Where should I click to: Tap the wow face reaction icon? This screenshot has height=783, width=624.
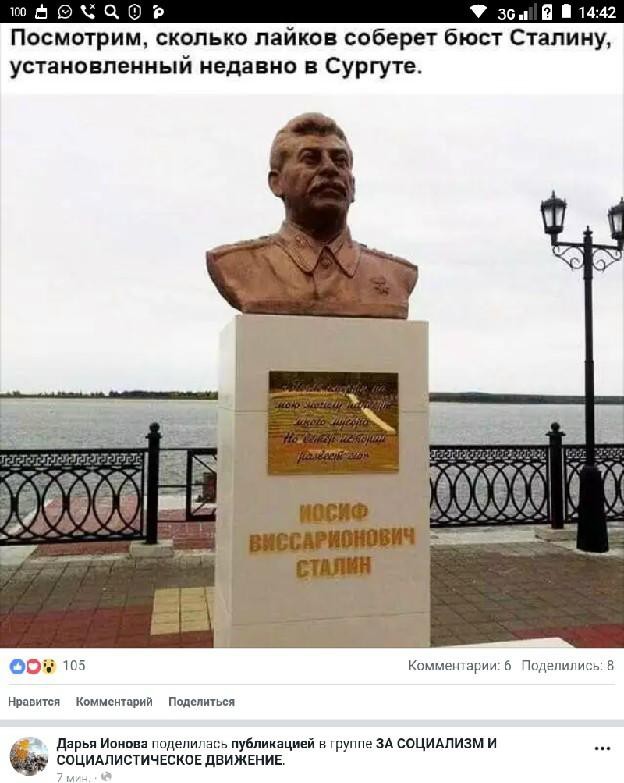tap(48, 666)
